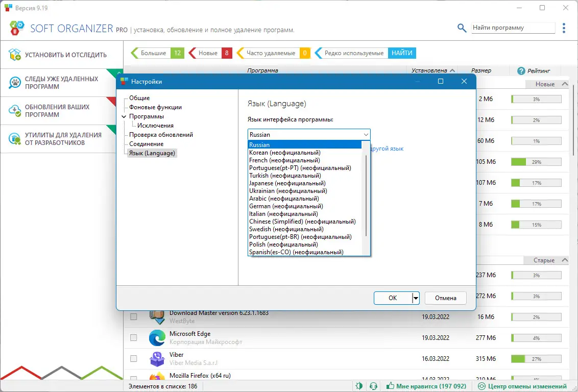This screenshot has width=578, height=392.
Task: Tick the Download Master checkbox
Action: tap(133, 317)
